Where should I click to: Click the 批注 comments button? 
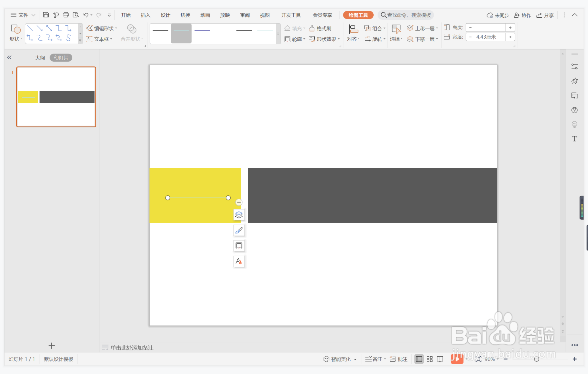(x=399, y=359)
